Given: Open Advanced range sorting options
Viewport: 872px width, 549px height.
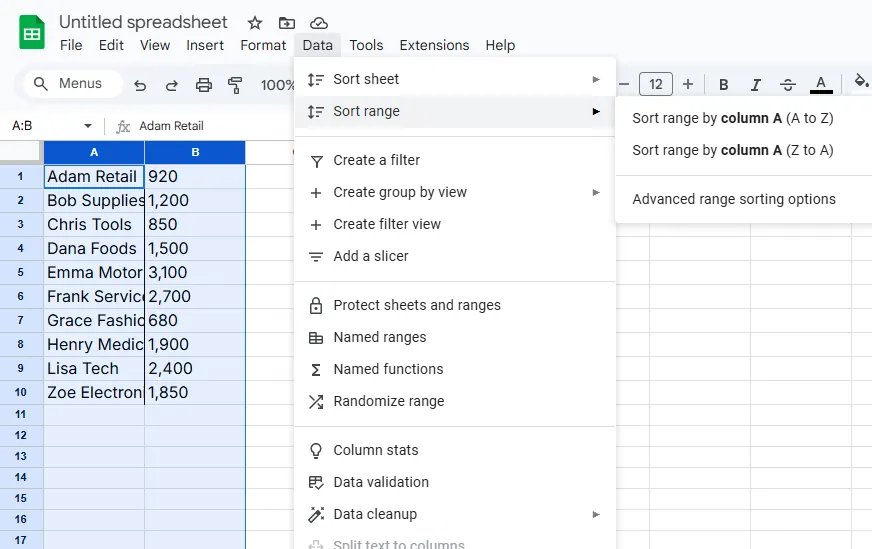Looking at the screenshot, I should click(734, 199).
